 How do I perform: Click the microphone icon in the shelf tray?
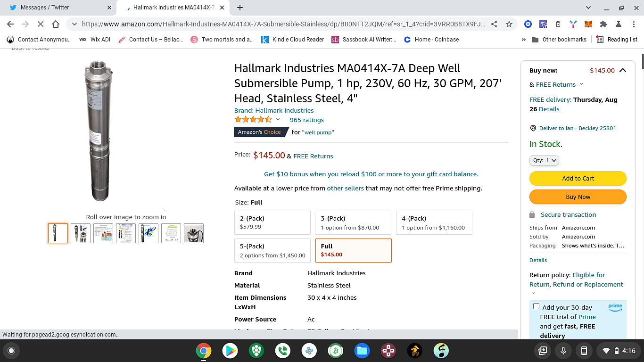[x=563, y=351]
